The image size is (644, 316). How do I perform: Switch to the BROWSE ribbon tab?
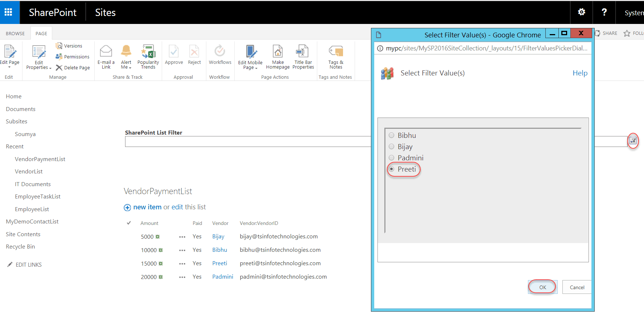pyautogui.click(x=15, y=33)
